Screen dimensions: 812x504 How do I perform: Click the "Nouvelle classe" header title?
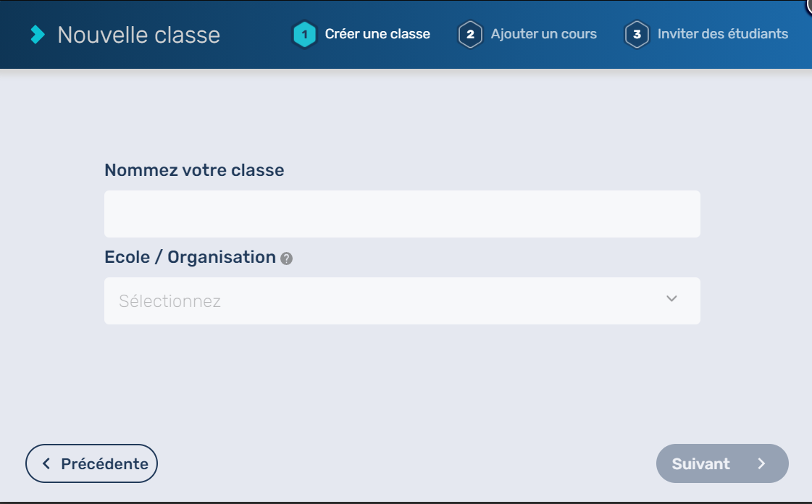pyautogui.click(x=138, y=35)
